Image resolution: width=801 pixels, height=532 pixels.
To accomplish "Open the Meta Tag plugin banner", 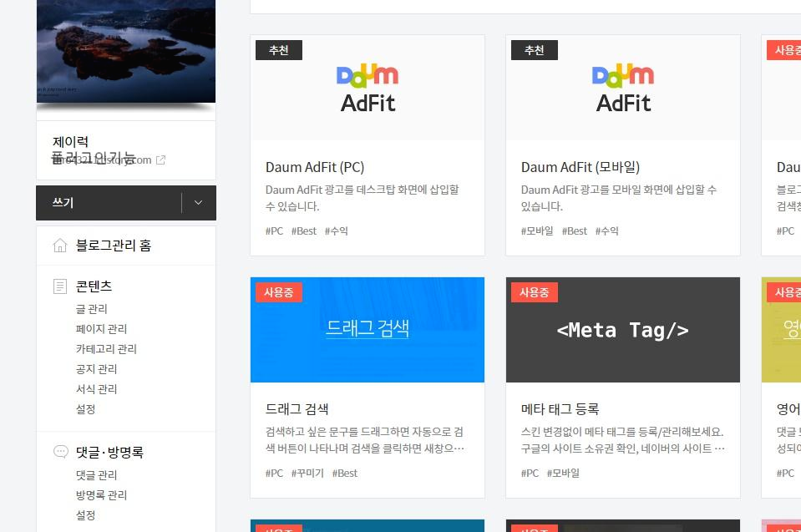I will pyautogui.click(x=623, y=330).
